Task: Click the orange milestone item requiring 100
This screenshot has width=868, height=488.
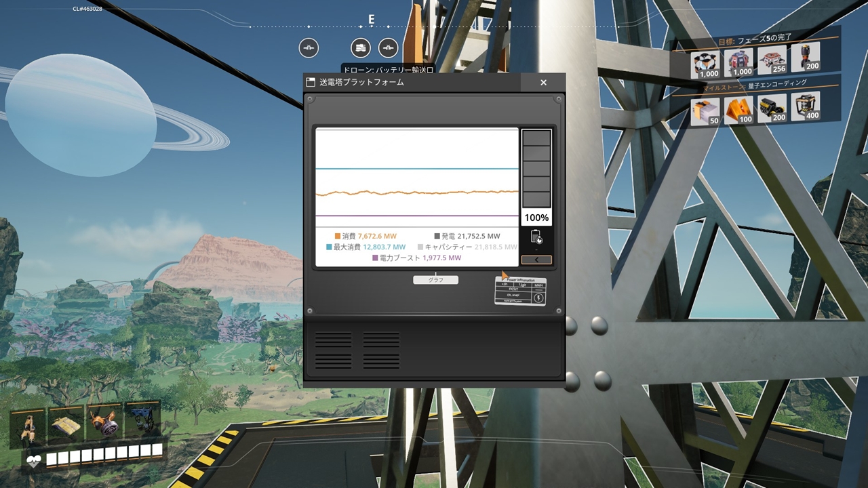Action: pyautogui.click(x=738, y=110)
